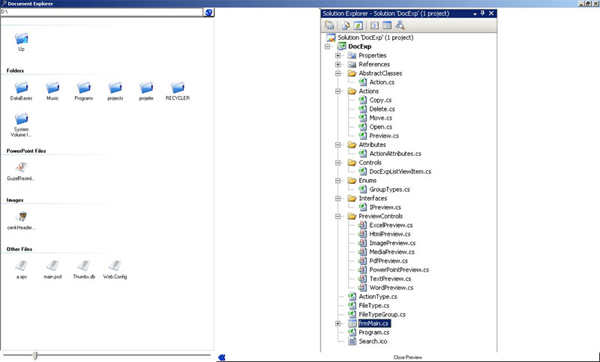Collapse the Attributes folder

pos(338,145)
